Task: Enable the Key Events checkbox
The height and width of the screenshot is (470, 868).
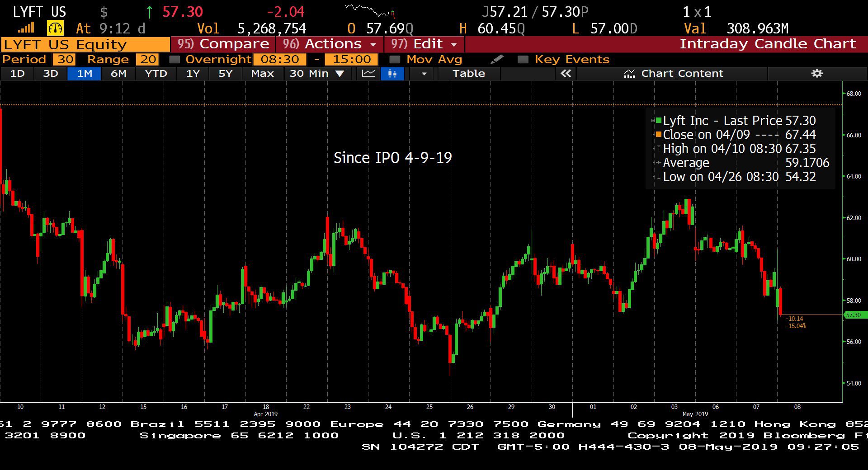Action: (523, 59)
